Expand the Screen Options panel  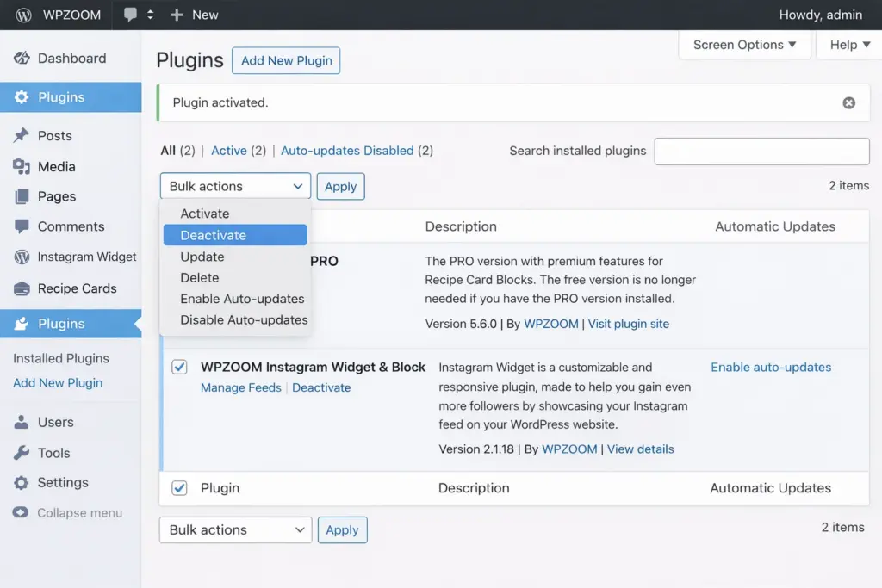pos(744,45)
